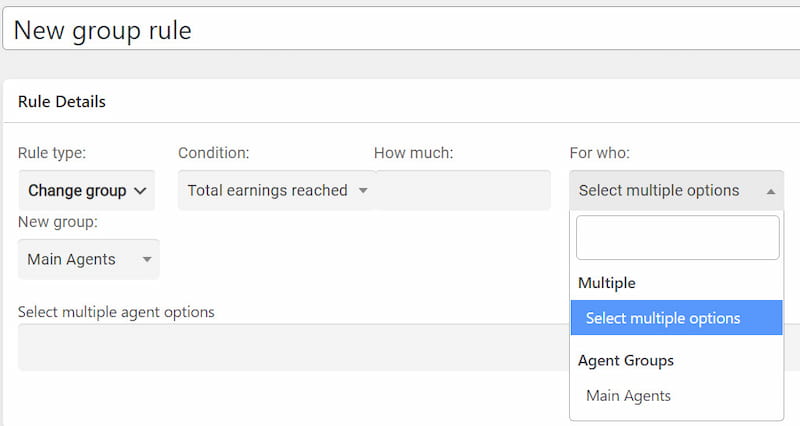Click the "Rule Details" section heading
800x426 pixels.
tap(62, 101)
